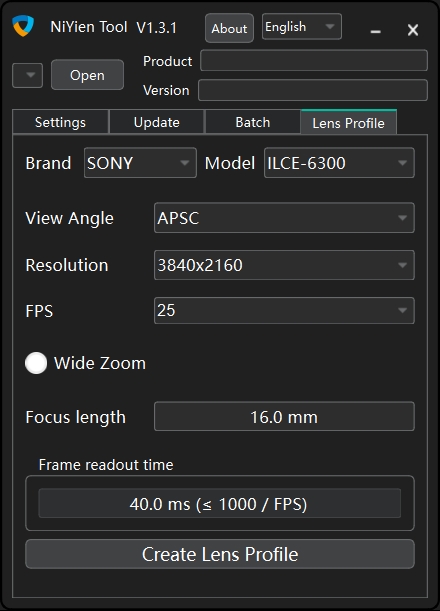Image resolution: width=440 pixels, height=611 pixels.
Task: Open the View Angle APSC dropdown
Action: (284, 218)
